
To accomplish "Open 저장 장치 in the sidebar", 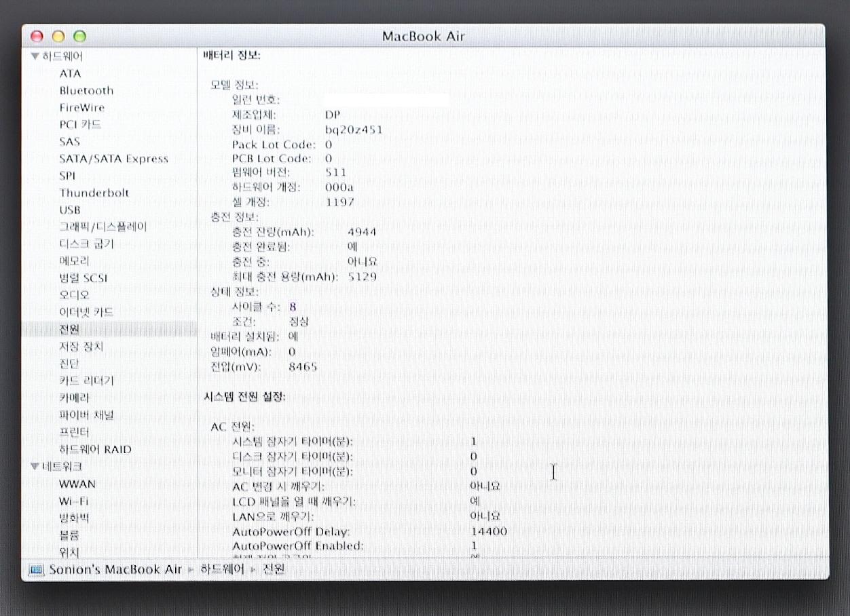I will click(x=81, y=347).
